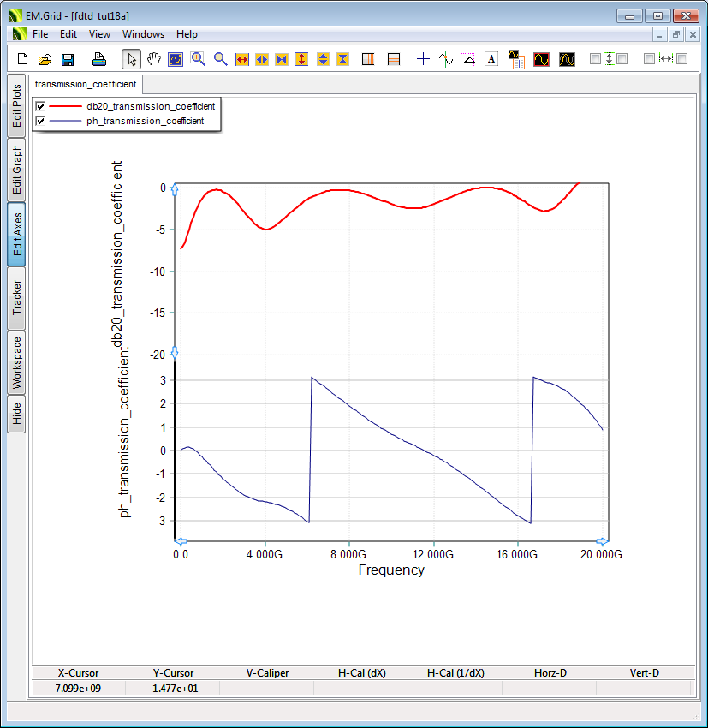The width and height of the screenshot is (708, 728).
Task: Select the blue crosshair cursor tool
Action: (x=423, y=59)
